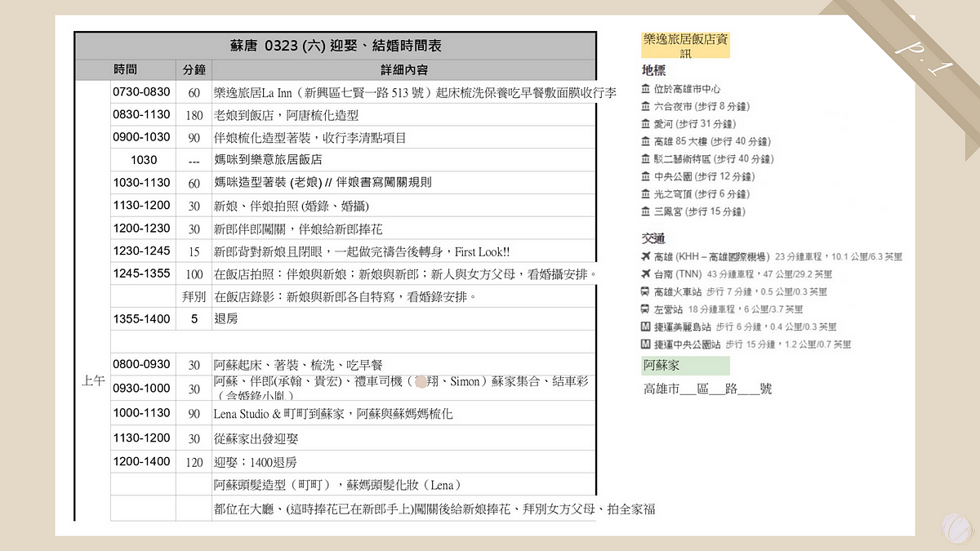The image size is (980, 551).
Task: Click the 老娘到飯店，阿唐梳化造型 cell
Action: tap(403, 115)
